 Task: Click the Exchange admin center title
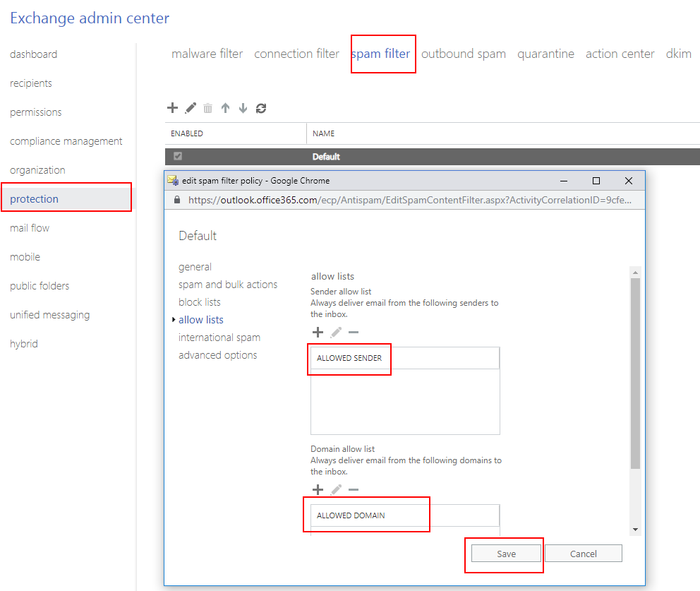coord(90,18)
